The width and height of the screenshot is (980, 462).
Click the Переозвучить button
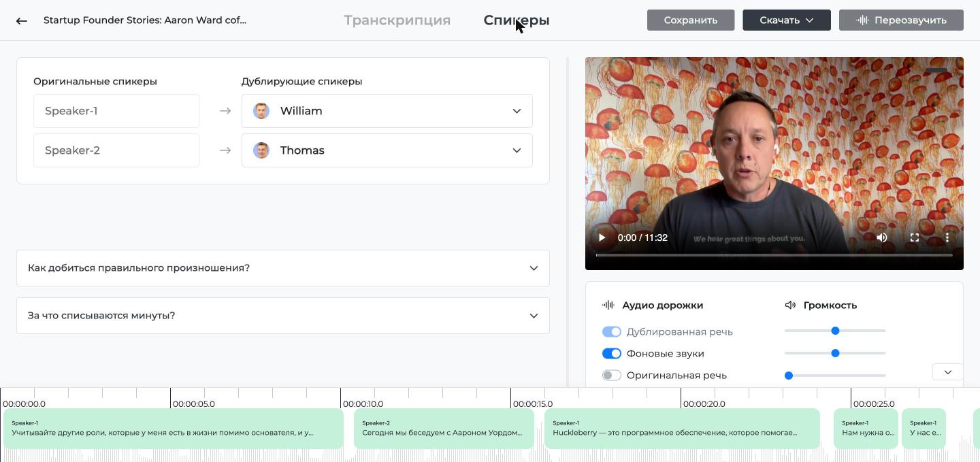[x=901, y=20]
